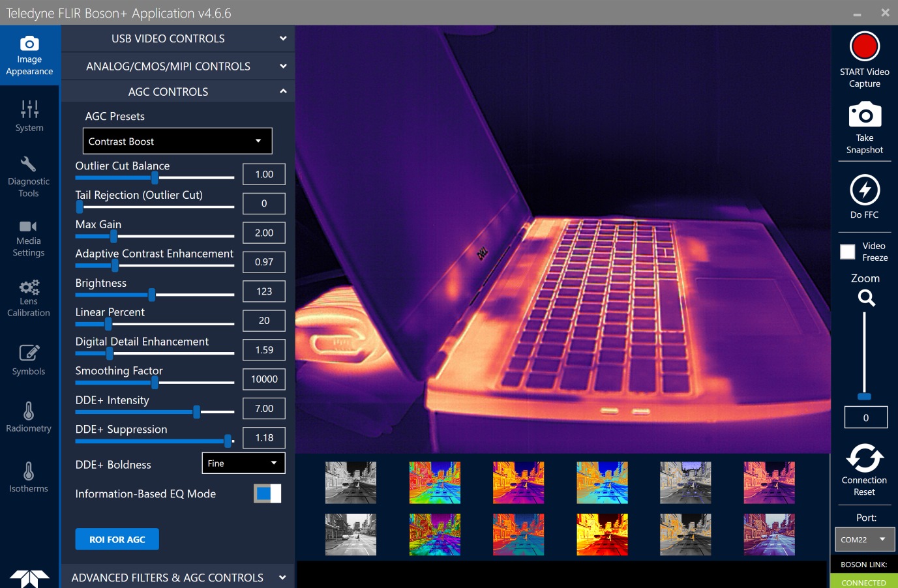
Task: Select the COM22 port dropdown
Action: point(864,539)
